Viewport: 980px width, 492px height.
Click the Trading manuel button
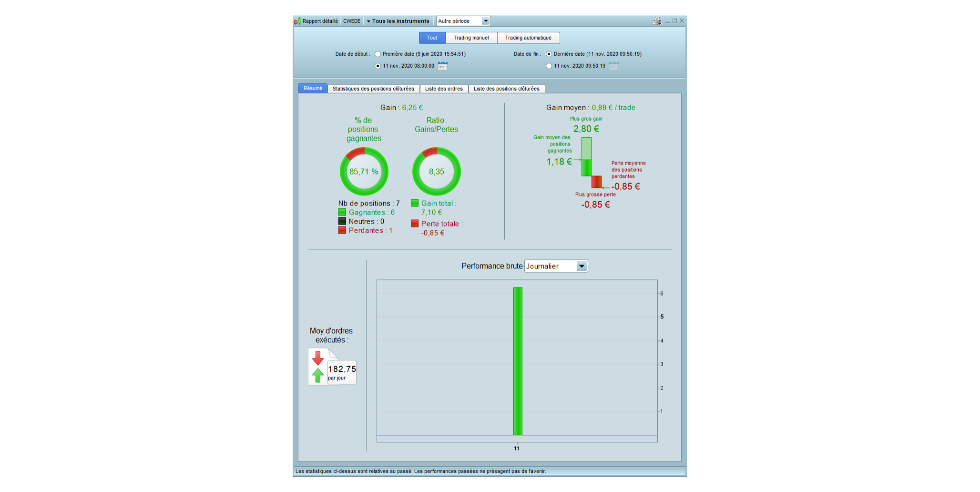471,38
